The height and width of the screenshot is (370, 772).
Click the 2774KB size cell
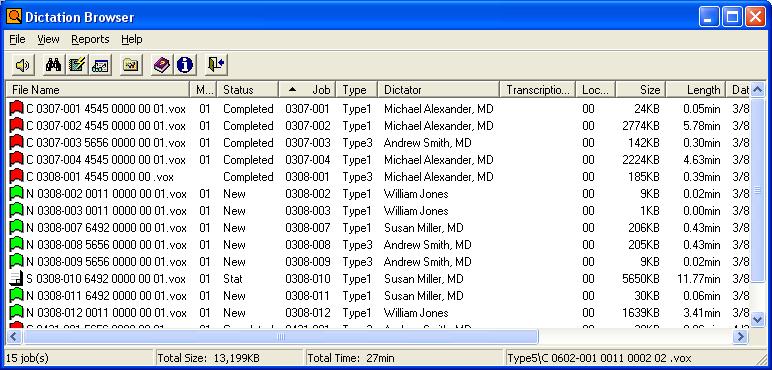click(x=641, y=126)
